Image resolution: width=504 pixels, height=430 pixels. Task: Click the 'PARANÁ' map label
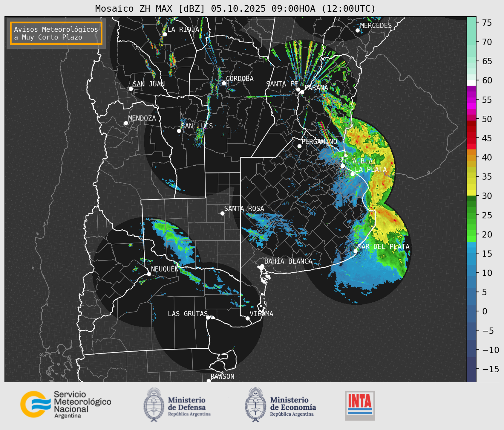click(x=316, y=88)
